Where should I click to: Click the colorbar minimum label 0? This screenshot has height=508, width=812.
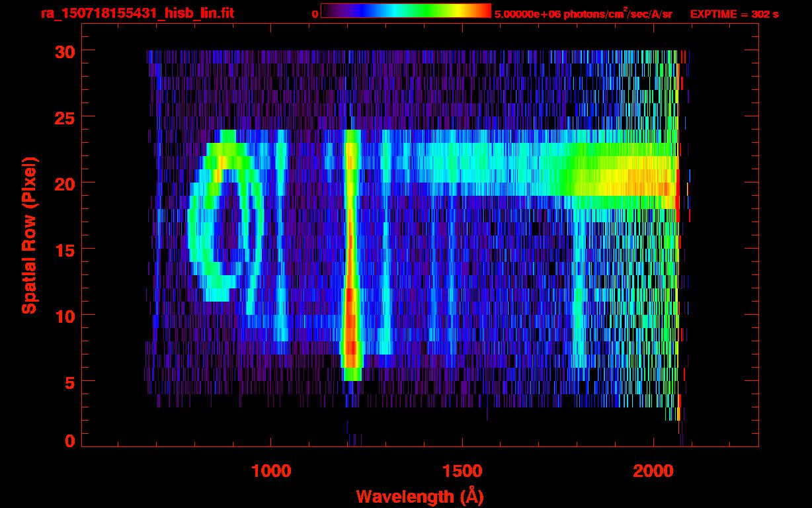pyautogui.click(x=315, y=14)
